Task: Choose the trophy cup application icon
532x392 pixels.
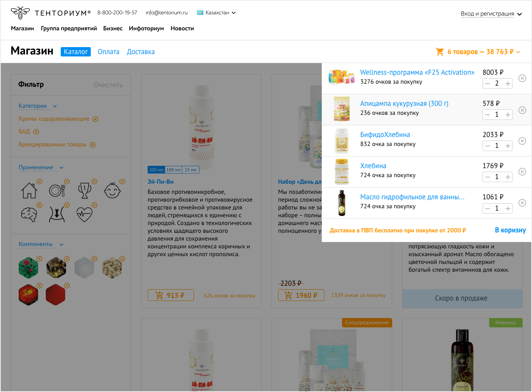Action: point(85,191)
